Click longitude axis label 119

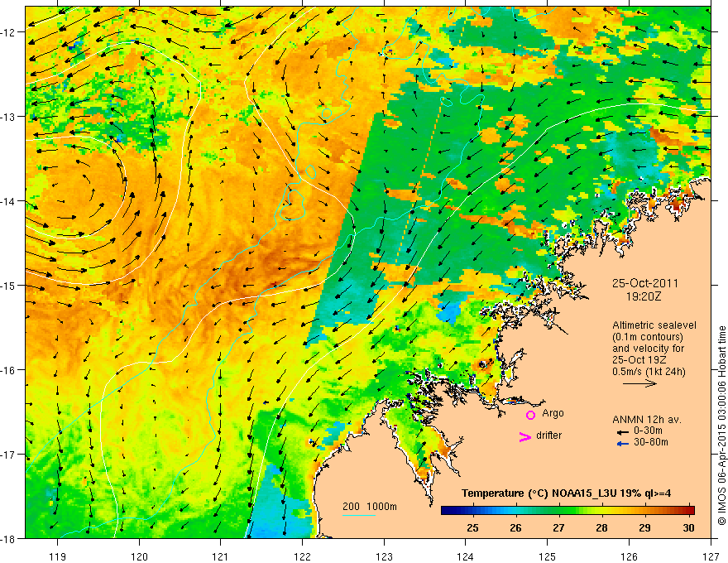coord(58,556)
